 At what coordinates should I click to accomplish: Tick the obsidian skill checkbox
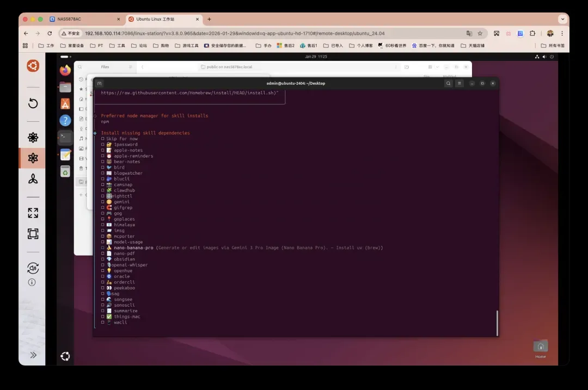102,259
